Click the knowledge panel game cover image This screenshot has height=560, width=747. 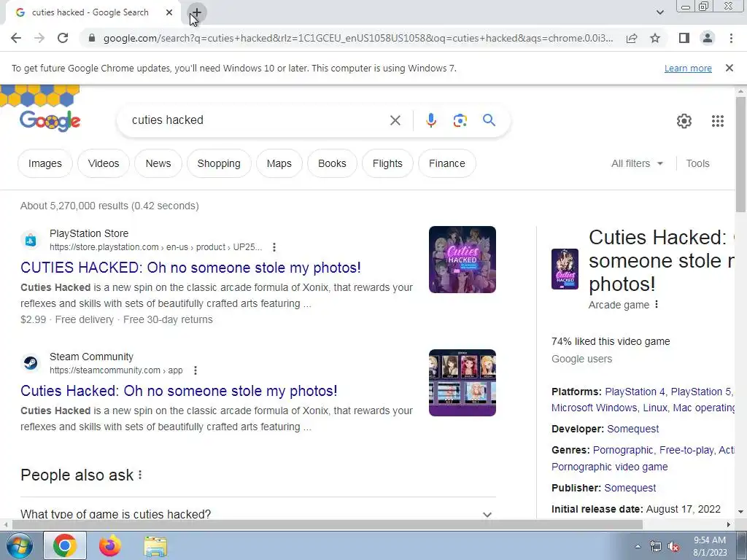pyautogui.click(x=565, y=269)
